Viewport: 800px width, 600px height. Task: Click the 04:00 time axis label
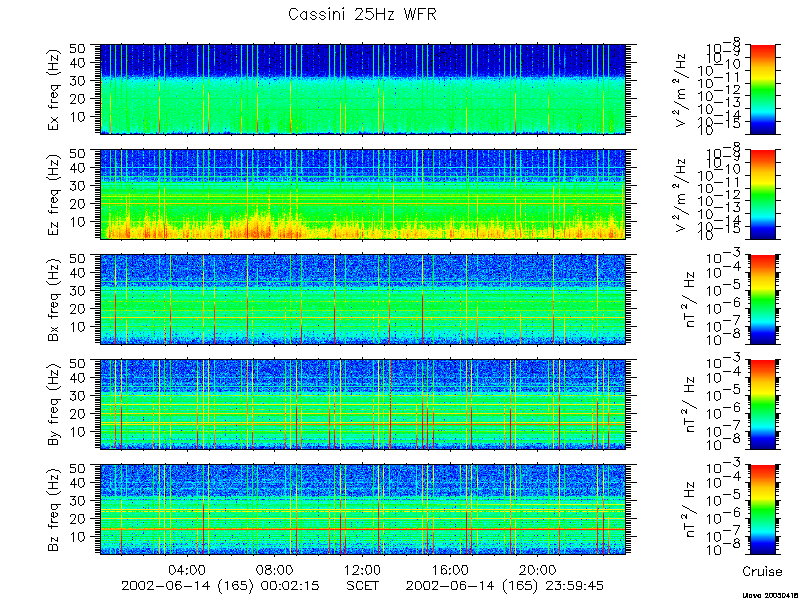[187, 569]
